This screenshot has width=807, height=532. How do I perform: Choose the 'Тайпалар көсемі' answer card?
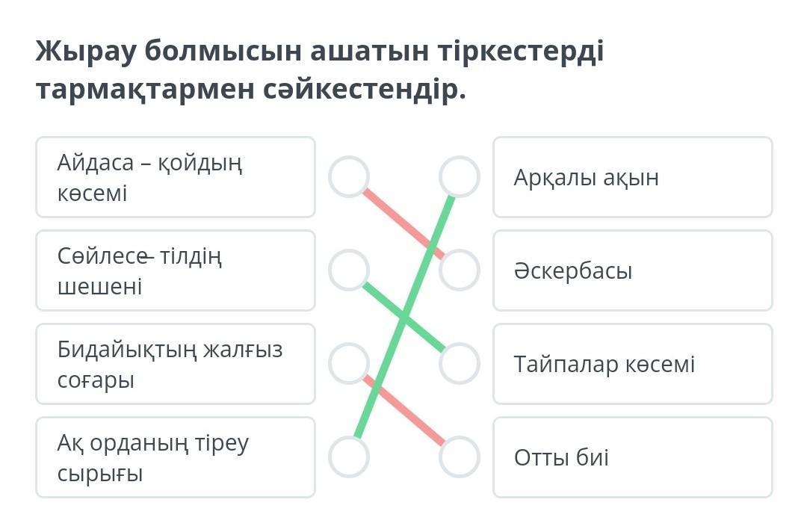click(x=632, y=364)
